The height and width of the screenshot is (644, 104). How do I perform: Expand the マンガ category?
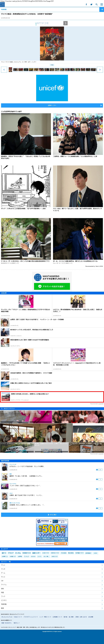52,569
